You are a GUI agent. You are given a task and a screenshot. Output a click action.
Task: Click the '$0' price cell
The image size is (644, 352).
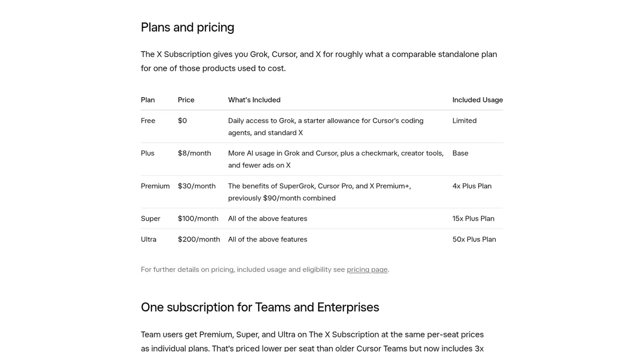point(182,121)
